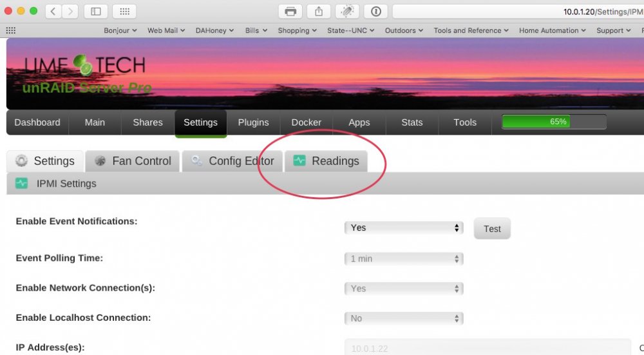Click the gears icon on Config Editor tab
This screenshot has width=644, height=355.
click(x=196, y=160)
